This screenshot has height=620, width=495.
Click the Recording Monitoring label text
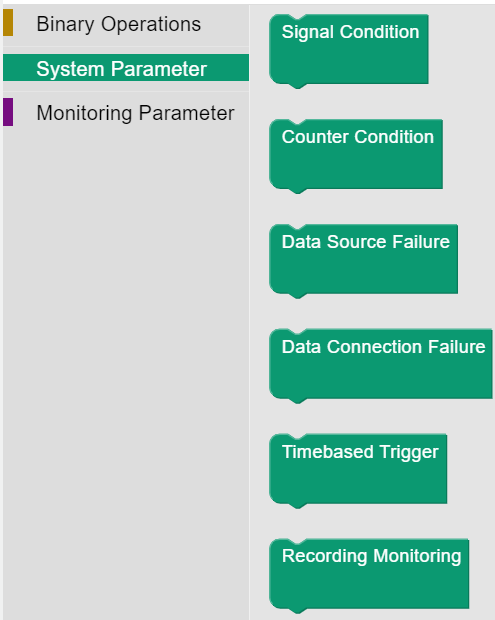(371, 556)
